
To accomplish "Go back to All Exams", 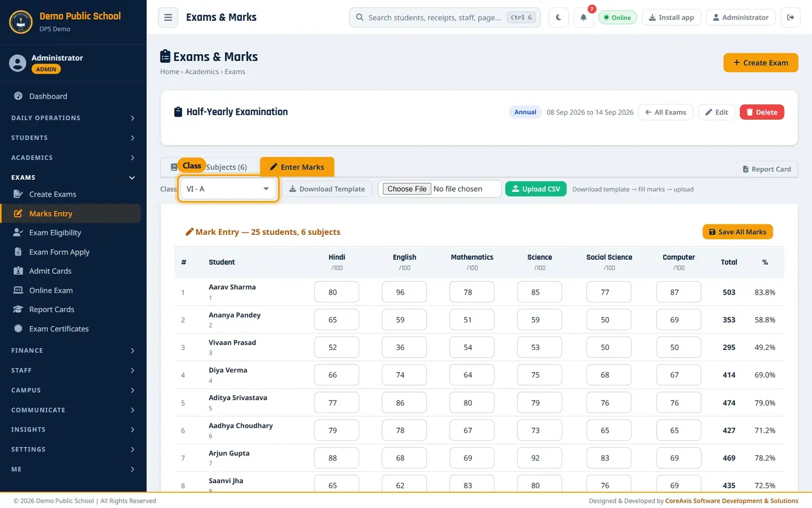I will tap(666, 112).
